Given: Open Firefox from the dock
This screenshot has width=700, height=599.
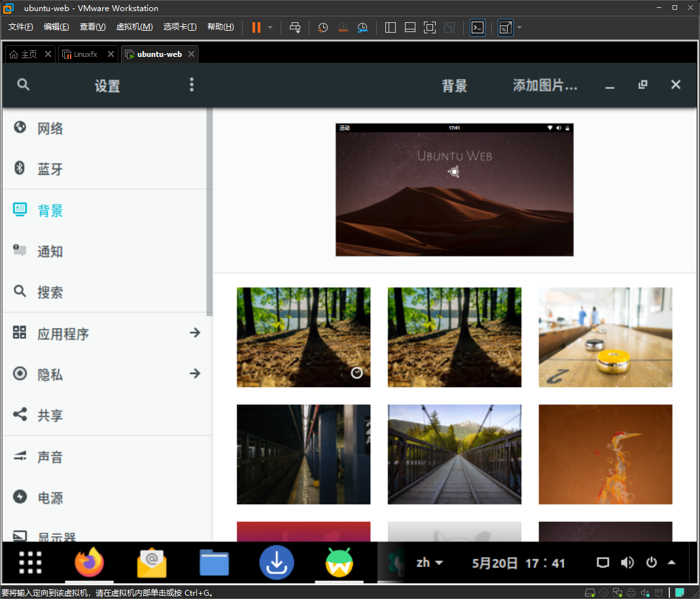Looking at the screenshot, I should coord(90,562).
